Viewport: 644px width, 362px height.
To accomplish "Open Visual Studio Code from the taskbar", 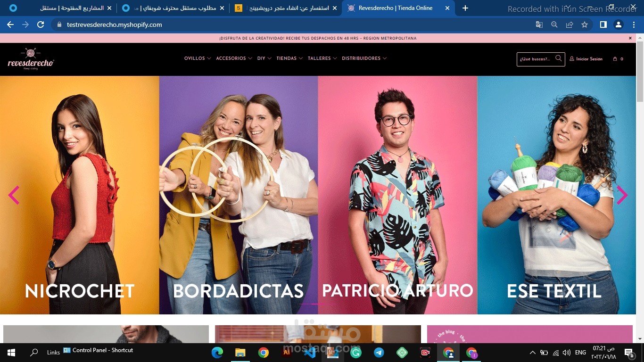I will point(310,352).
